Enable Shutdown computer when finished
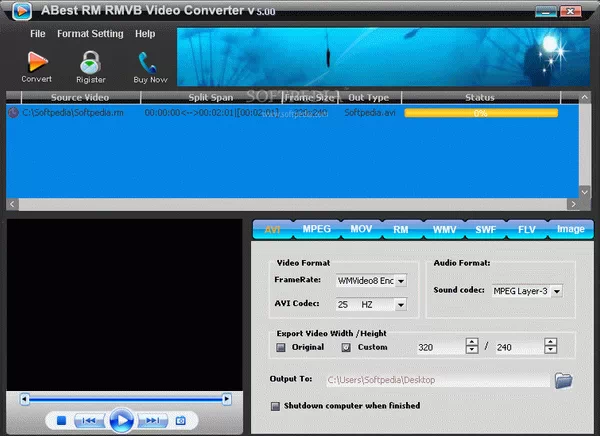This screenshot has width=600, height=436. pyautogui.click(x=275, y=406)
